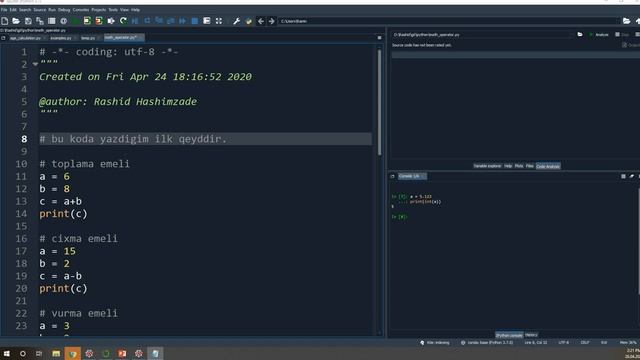This screenshot has height=360, width=640.
Task: Switch to temp.py editor tab
Action: (88, 38)
